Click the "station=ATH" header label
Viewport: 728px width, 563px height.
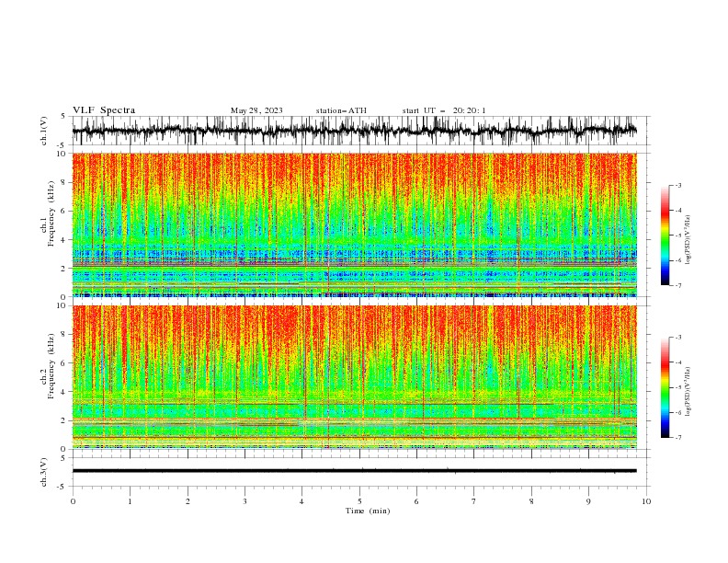(341, 110)
